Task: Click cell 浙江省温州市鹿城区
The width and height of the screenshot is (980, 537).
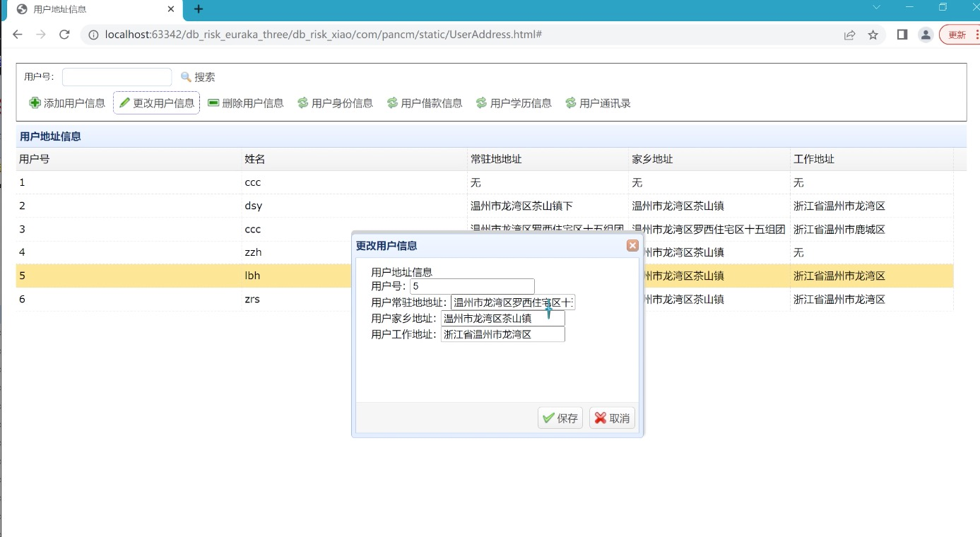Action: tap(872, 229)
